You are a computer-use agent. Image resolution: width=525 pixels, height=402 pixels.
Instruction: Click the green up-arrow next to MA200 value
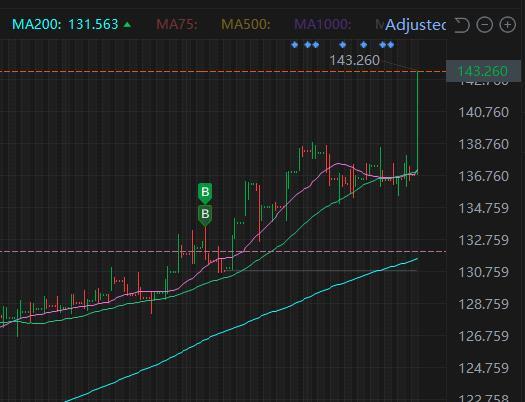point(127,24)
